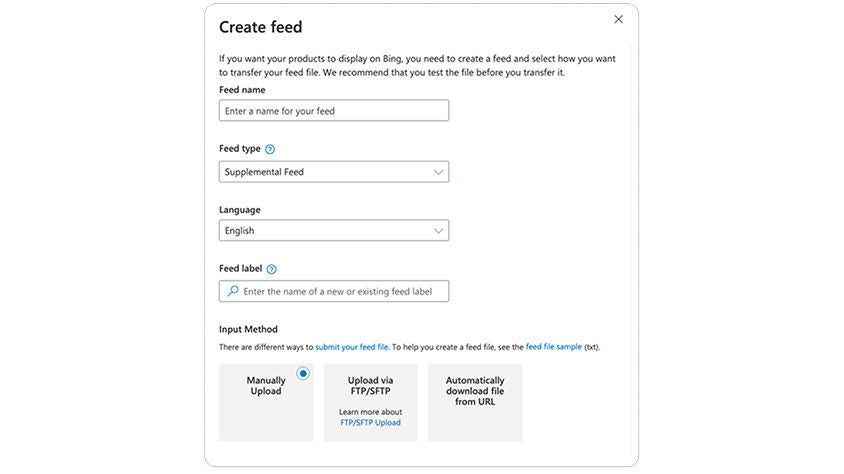This screenshot has width=844, height=474.
Task: Click the search icon in Feed label field
Action: (x=232, y=291)
